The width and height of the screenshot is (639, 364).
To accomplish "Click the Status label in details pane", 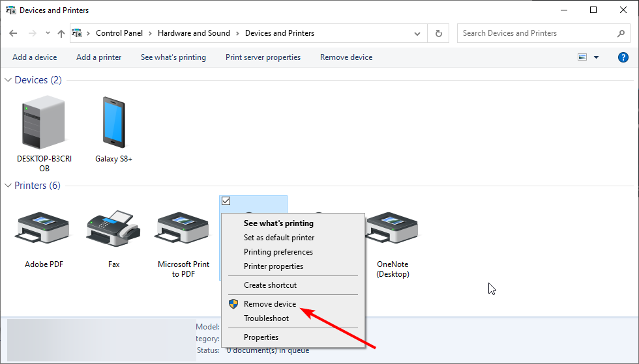I will point(208,350).
